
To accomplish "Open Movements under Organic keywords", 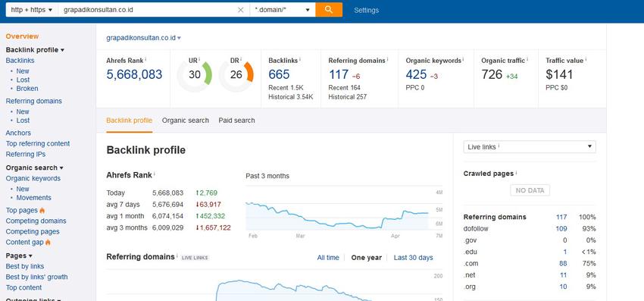I will (33, 198).
